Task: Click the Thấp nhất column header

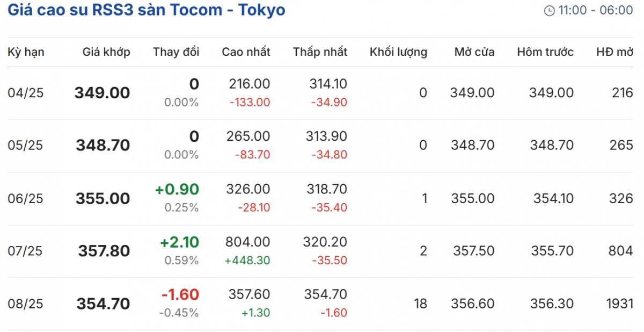Action: pos(320,52)
